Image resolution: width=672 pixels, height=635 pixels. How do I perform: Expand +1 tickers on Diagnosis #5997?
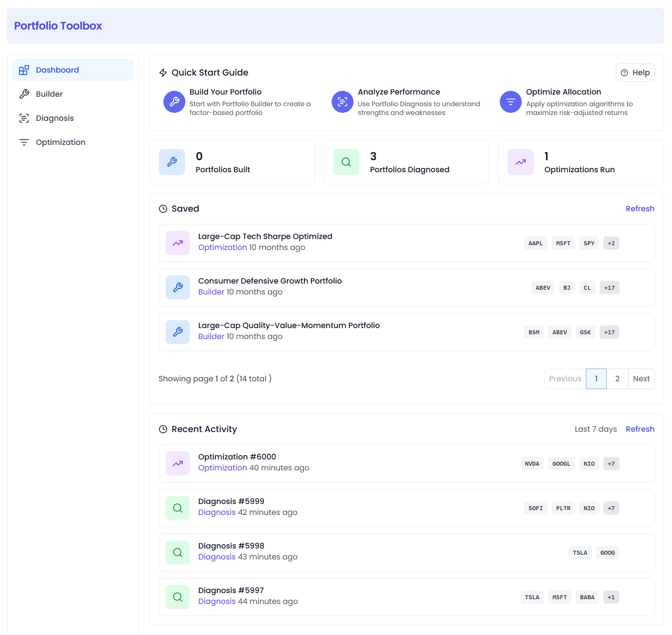[611, 597]
